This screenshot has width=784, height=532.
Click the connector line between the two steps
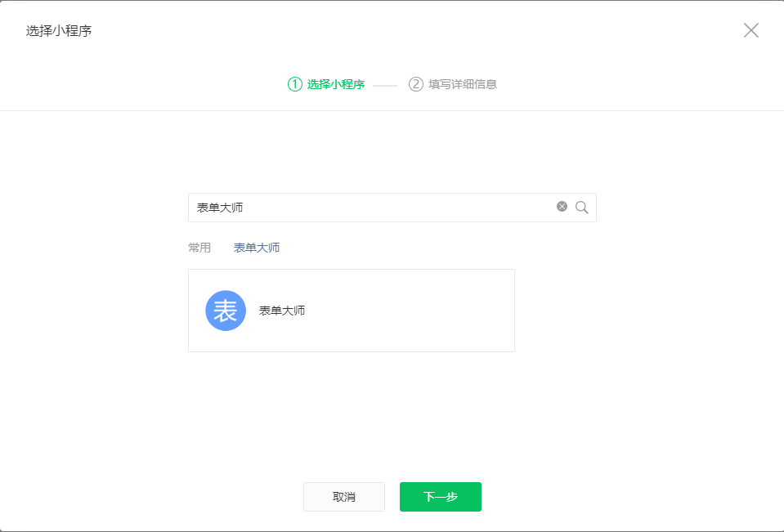pos(385,85)
